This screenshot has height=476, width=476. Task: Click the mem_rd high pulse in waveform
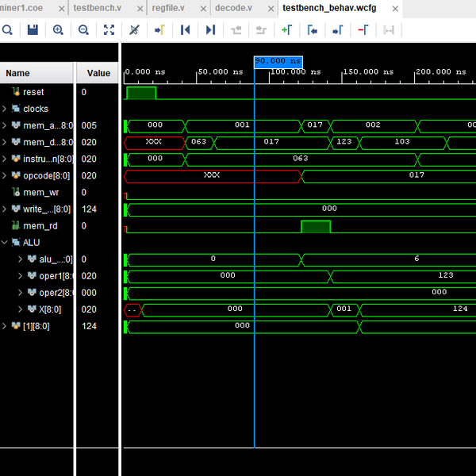tap(316, 227)
